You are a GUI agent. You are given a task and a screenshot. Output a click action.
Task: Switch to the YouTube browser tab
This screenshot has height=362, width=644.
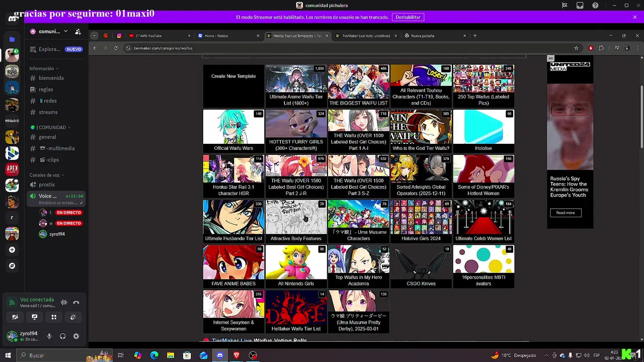(159, 36)
